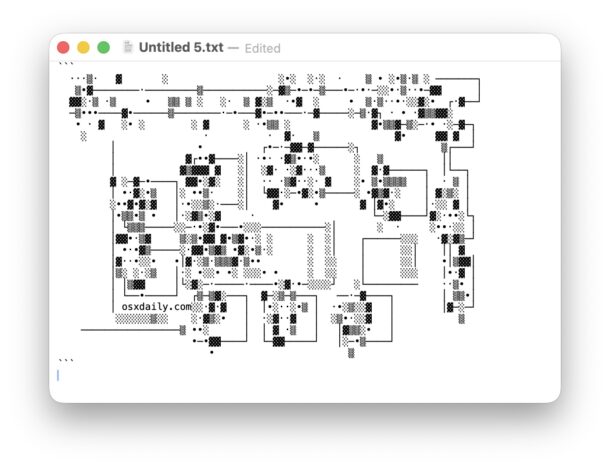Click the long horizontal line at bottom-left of art
The height and width of the screenshot is (468, 610).
pyautogui.click(x=128, y=330)
